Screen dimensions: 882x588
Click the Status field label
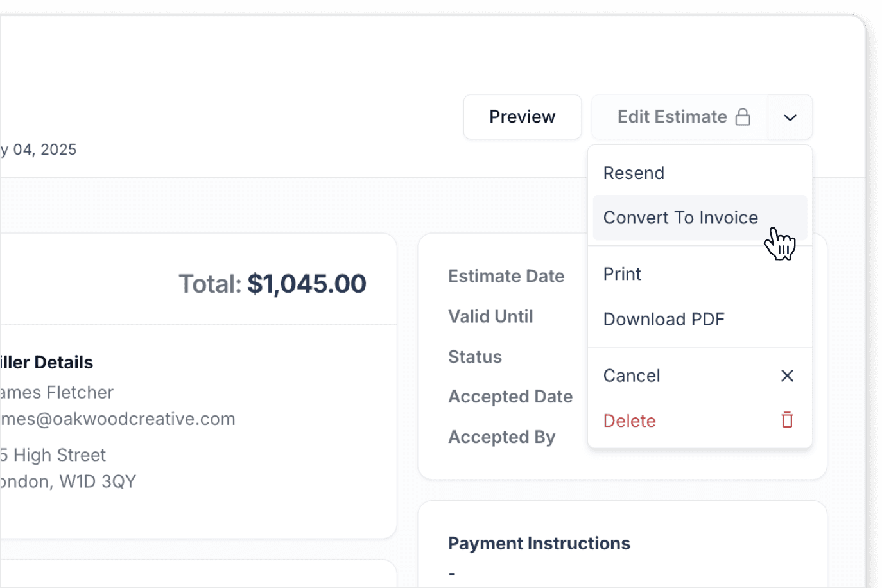(475, 357)
